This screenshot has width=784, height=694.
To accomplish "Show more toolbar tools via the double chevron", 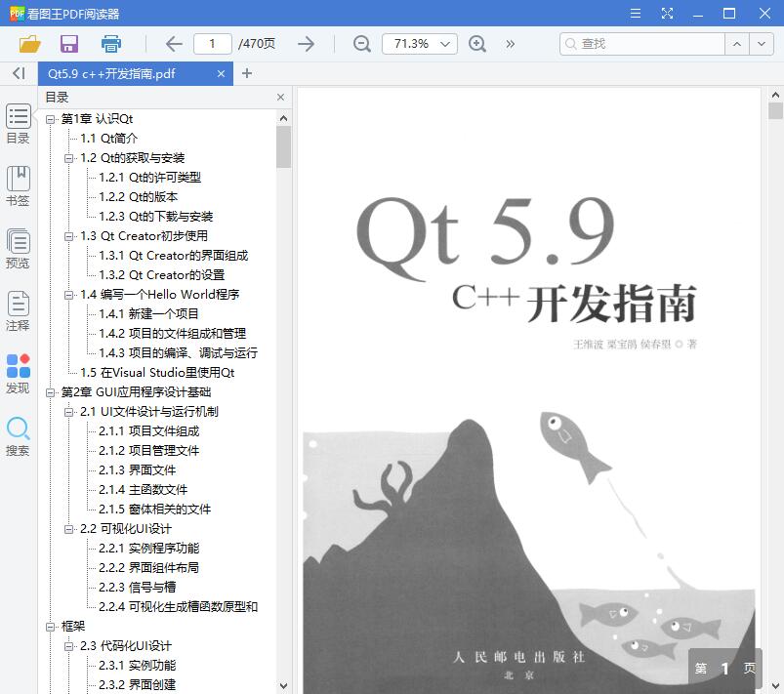I will point(510,44).
